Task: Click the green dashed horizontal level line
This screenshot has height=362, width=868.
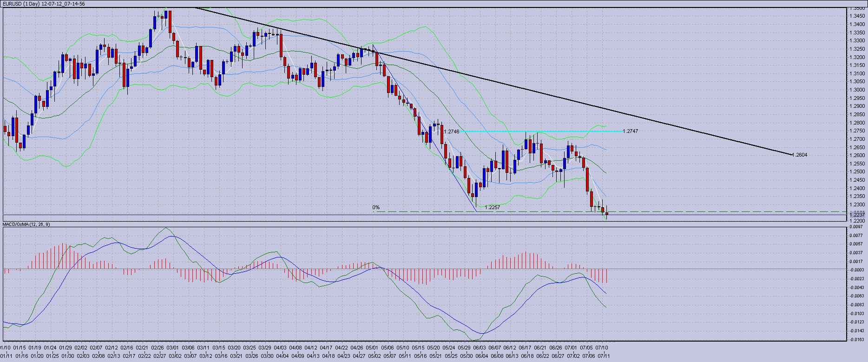Action: pos(697,212)
